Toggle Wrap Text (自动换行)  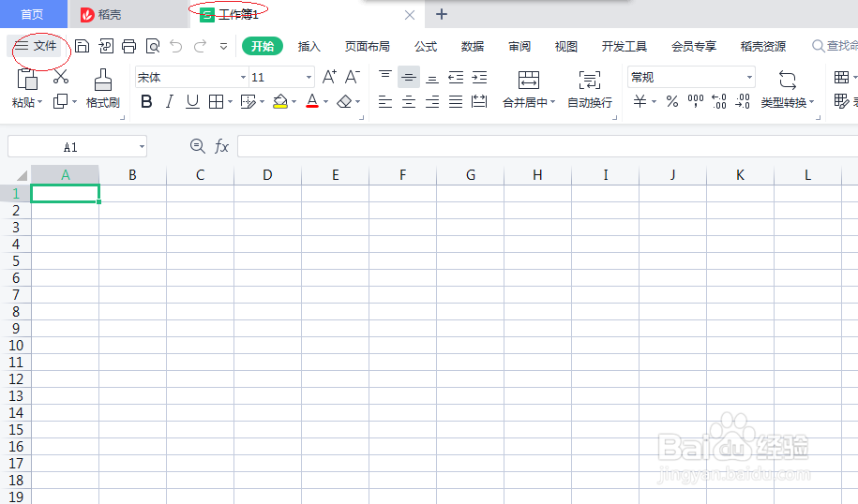tap(589, 89)
